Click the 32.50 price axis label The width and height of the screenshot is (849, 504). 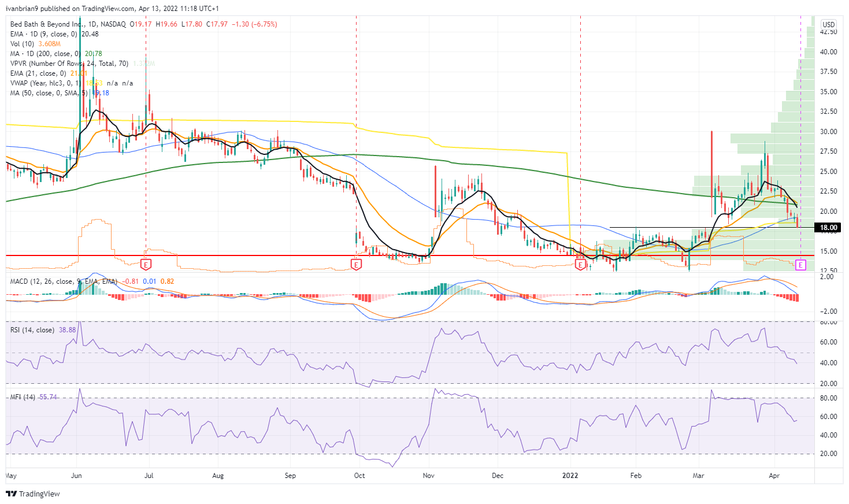(829, 112)
